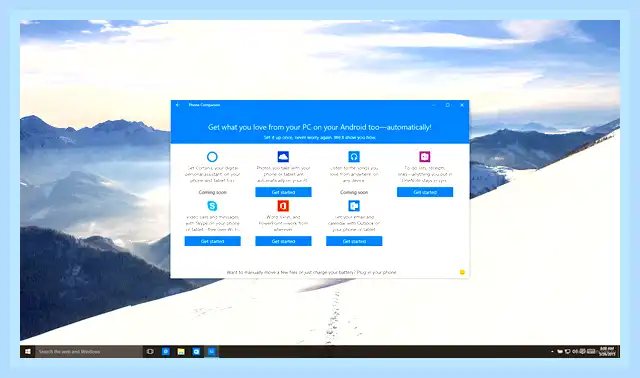The image size is (640, 378).
Task: Open the Windows Start menu
Action: pyautogui.click(x=28, y=351)
